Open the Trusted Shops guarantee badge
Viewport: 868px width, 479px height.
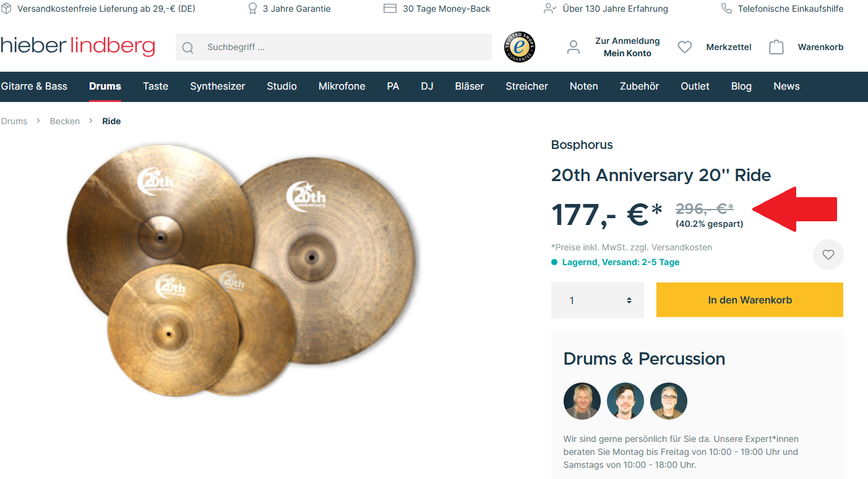(520, 47)
